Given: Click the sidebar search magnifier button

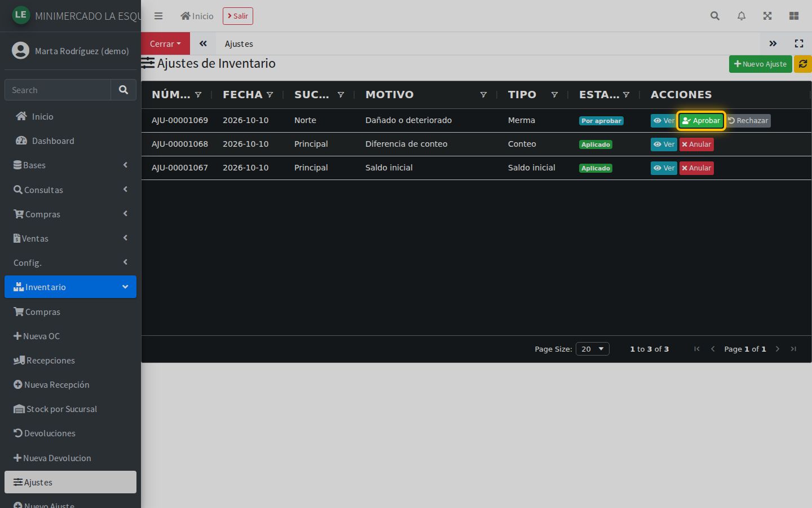Looking at the screenshot, I should click(123, 90).
